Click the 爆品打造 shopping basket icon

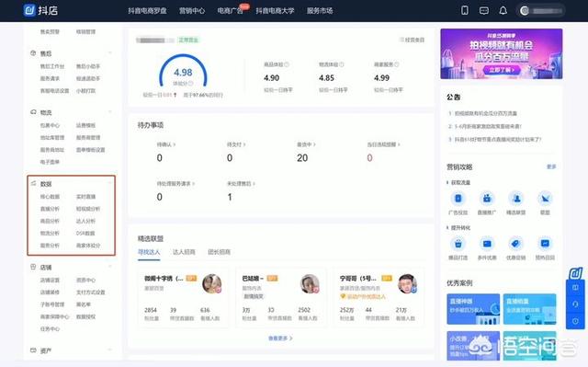pyautogui.click(x=458, y=244)
